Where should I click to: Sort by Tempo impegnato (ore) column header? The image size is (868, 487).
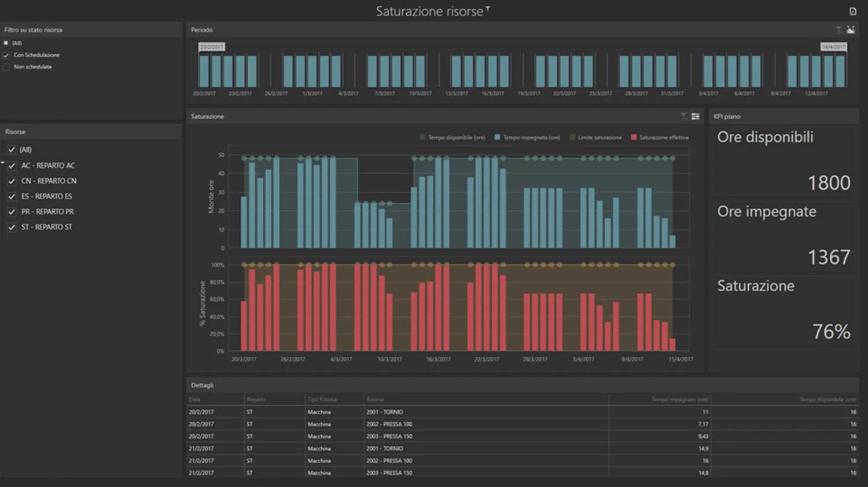tap(660, 400)
